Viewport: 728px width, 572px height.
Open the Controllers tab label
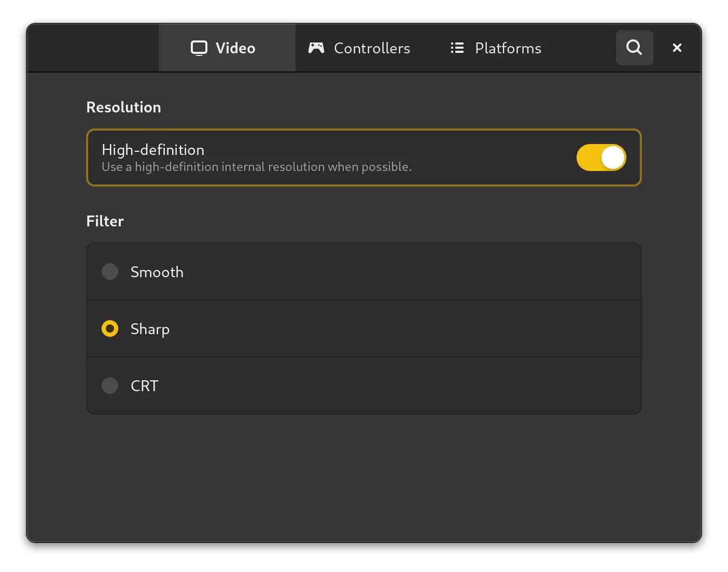click(372, 48)
